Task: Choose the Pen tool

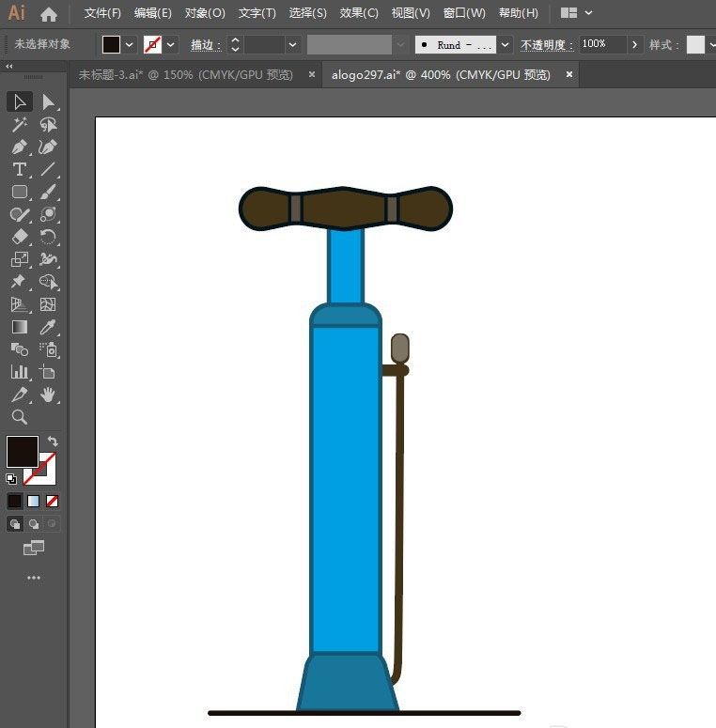Action: coord(20,147)
